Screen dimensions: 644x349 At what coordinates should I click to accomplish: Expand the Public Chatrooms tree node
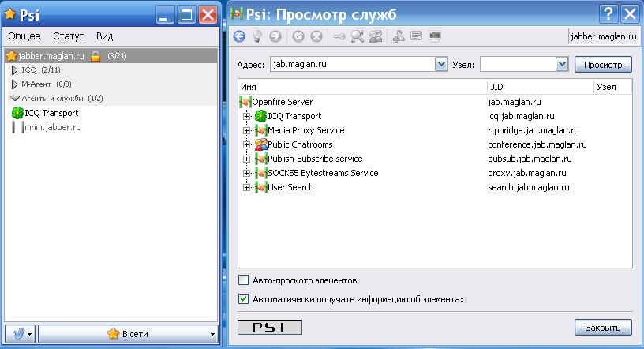click(246, 145)
